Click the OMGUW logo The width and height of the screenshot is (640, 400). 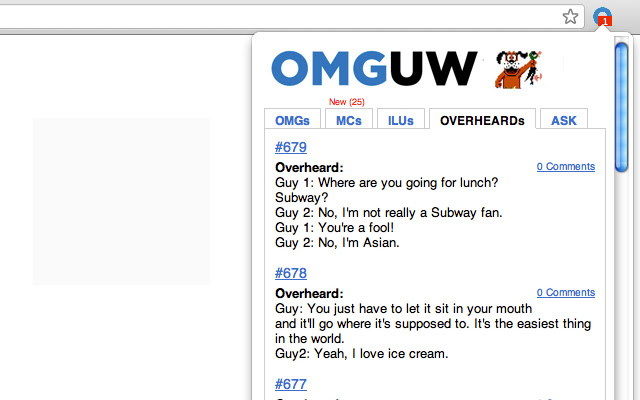374,69
